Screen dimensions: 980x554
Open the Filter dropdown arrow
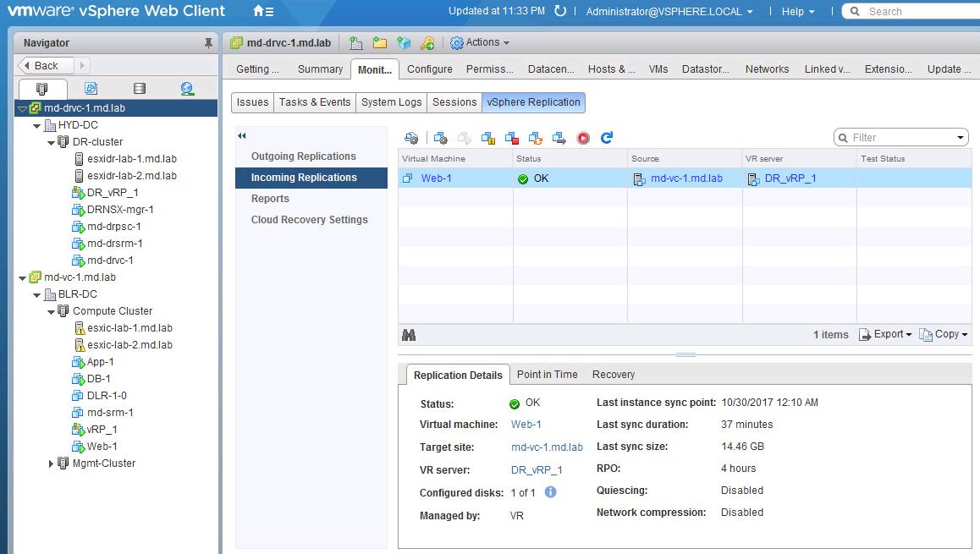click(961, 137)
